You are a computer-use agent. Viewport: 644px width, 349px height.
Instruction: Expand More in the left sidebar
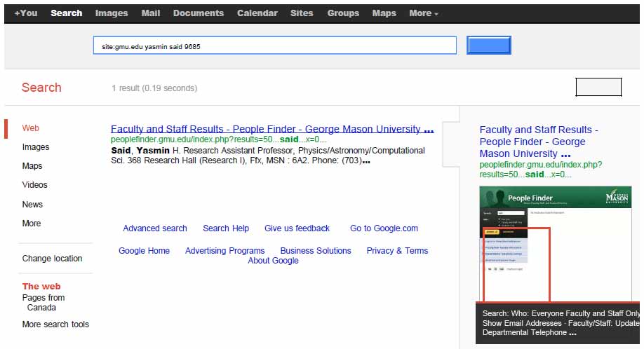pyautogui.click(x=32, y=224)
